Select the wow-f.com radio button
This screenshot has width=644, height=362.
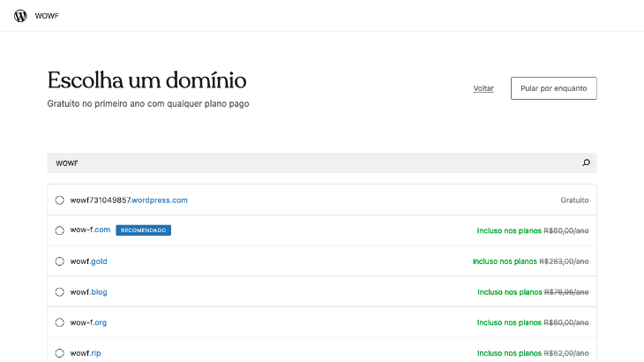click(60, 230)
